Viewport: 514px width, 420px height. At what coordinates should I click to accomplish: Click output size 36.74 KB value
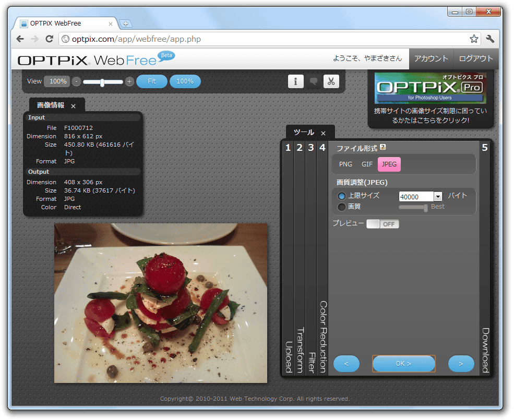(x=100, y=190)
